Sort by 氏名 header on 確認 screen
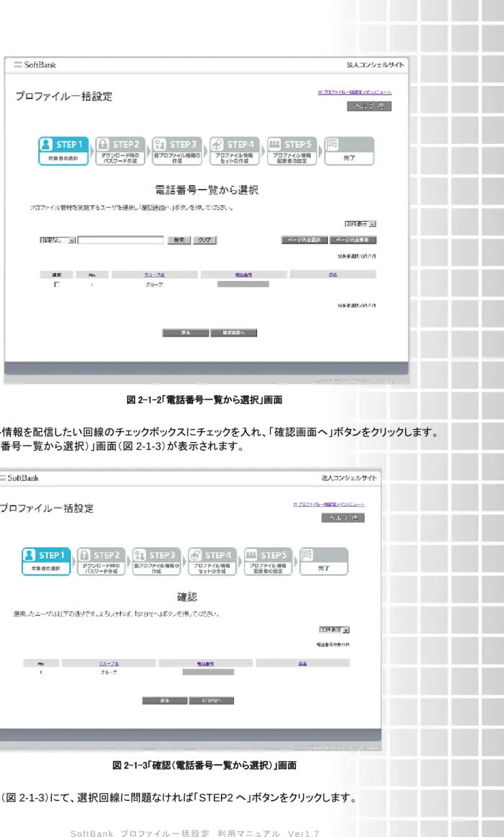This screenshot has height=837, width=504. (303, 664)
